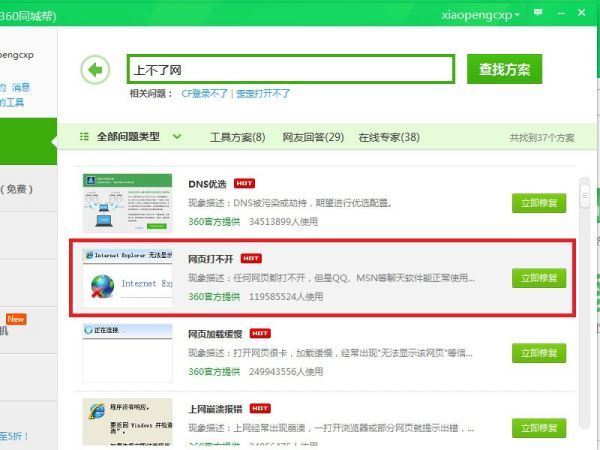The height and width of the screenshot is (450, 600).
Task: Click the CF登录不了 related question link
Action: (x=204, y=93)
